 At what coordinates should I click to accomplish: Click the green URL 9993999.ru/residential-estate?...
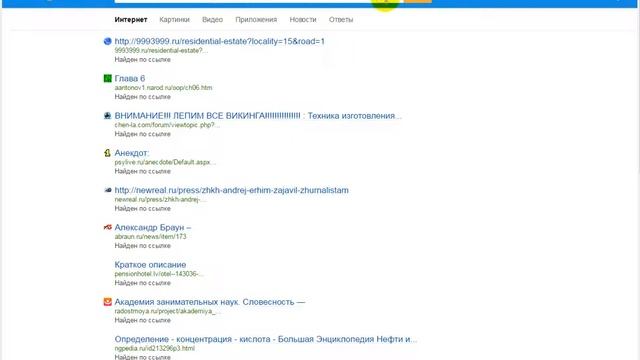pyautogui.click(x=161, y=51)
